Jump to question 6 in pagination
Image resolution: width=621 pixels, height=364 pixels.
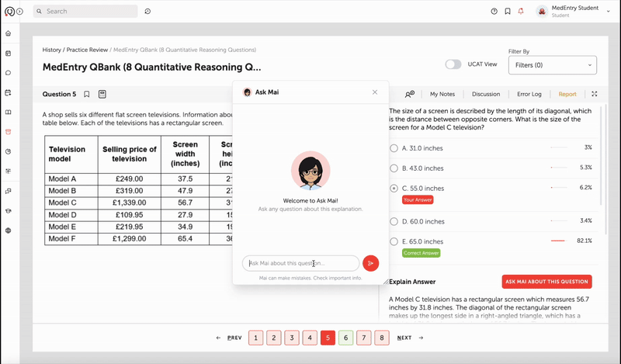click(345, 338)
